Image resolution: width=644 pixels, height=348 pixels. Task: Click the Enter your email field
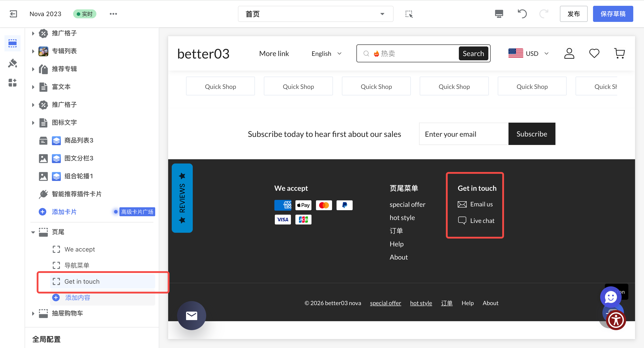(x=463, y=134)
